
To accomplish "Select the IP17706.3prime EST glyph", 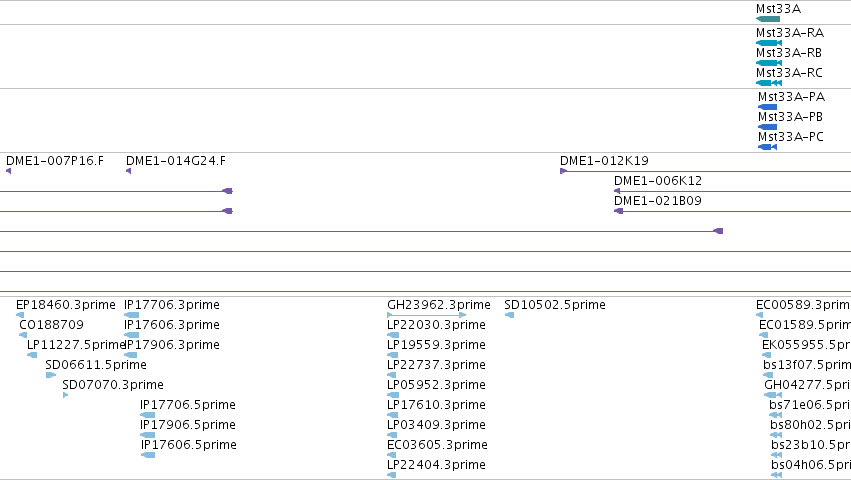I will (131, 315).
